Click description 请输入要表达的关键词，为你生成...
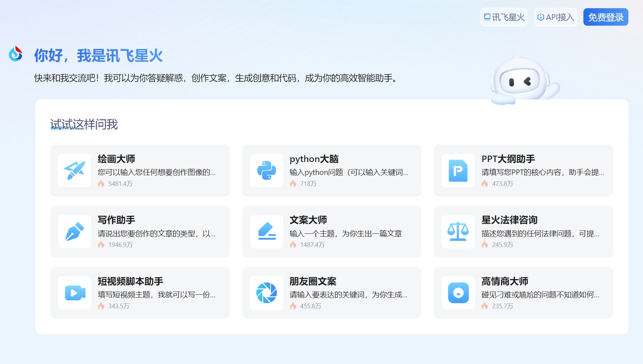The height and width of the screenshot is (364, 643). (x=348, y=295)
